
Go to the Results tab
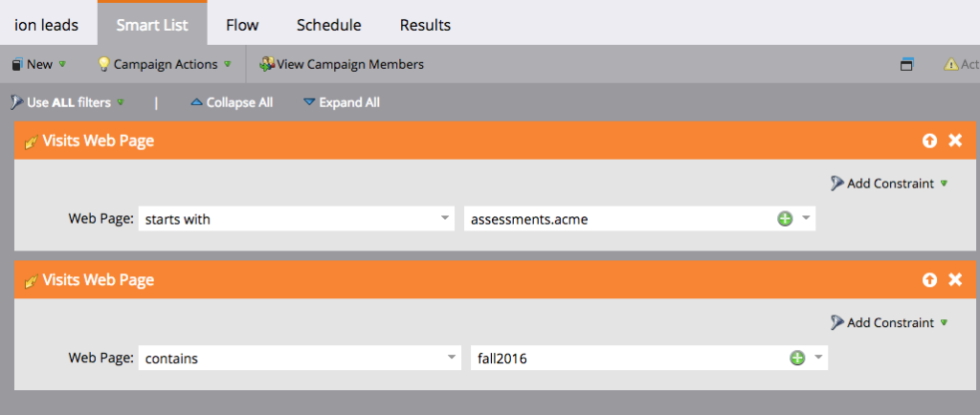click(425, 25)
